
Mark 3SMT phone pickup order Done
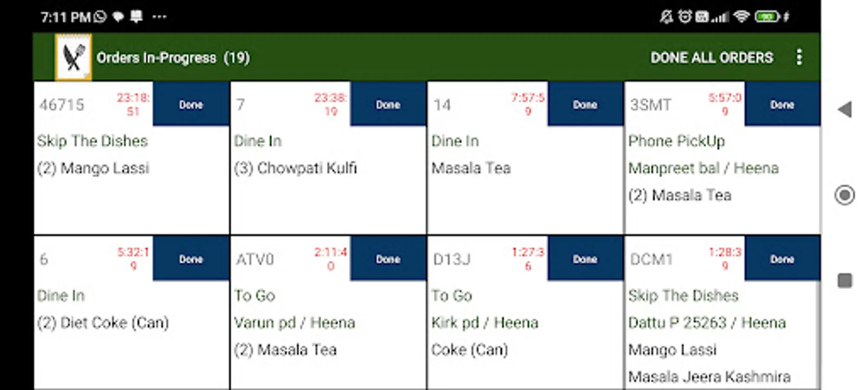point(783,104)
